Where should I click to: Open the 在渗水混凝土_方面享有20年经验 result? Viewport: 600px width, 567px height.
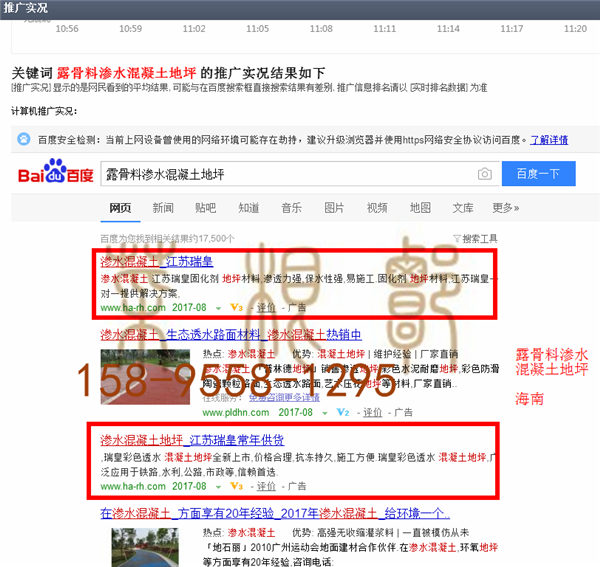(x=275, y=513)
